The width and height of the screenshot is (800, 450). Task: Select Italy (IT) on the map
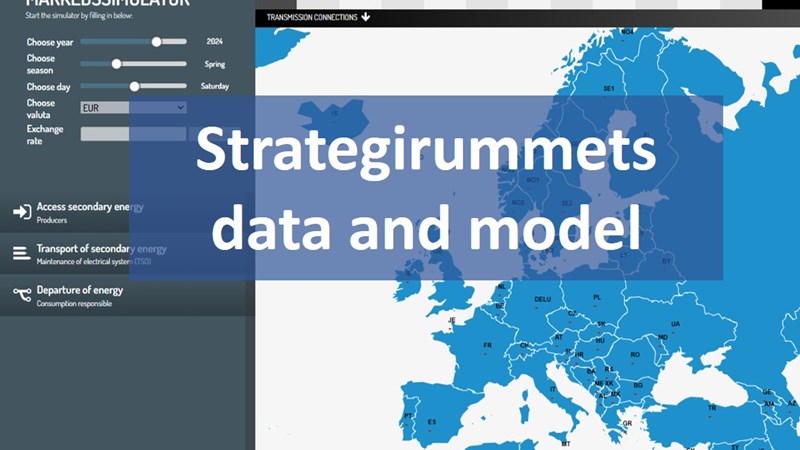[553, 389]
